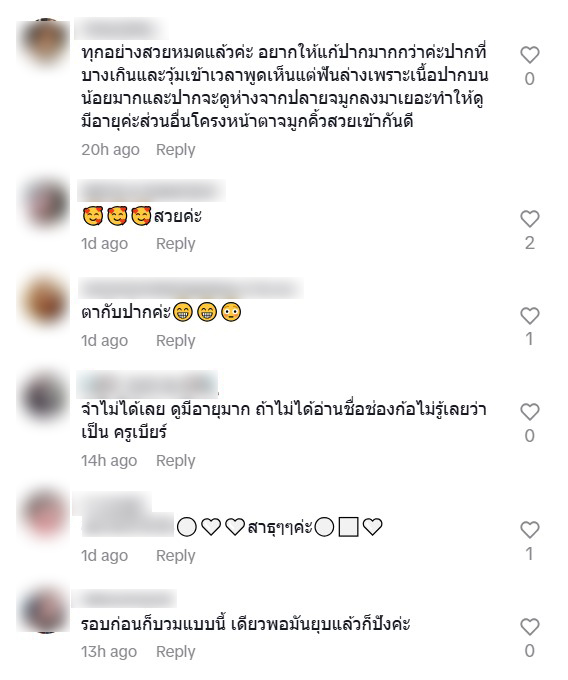This screenshot has height=680, width=568.
Task: Open the avatar of the last commenter
Action: (x=43, y=609)
